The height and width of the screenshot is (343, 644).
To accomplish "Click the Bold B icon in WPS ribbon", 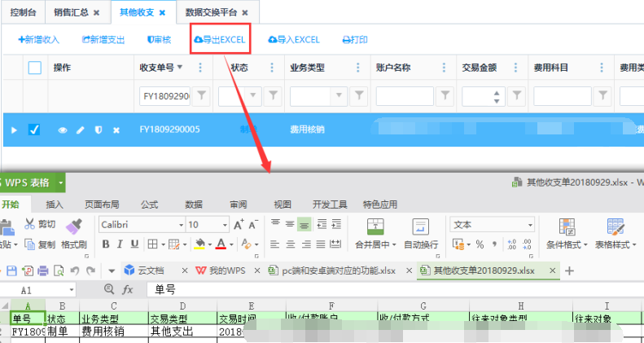I will pyautogui.click(x=106, y=244).
